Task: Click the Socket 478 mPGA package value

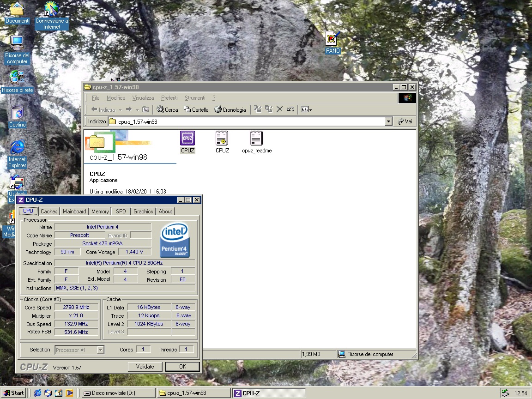Action: point(103,243)
